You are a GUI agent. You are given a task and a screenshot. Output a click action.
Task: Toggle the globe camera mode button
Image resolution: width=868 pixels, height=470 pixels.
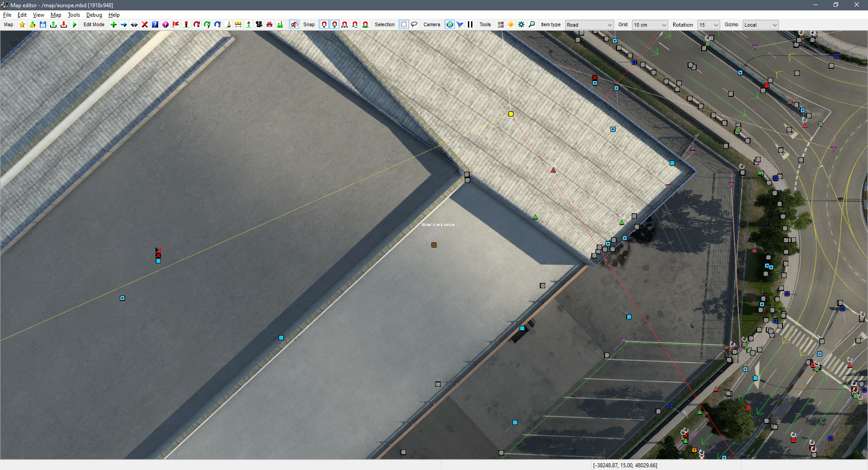[x=449, y=24]
